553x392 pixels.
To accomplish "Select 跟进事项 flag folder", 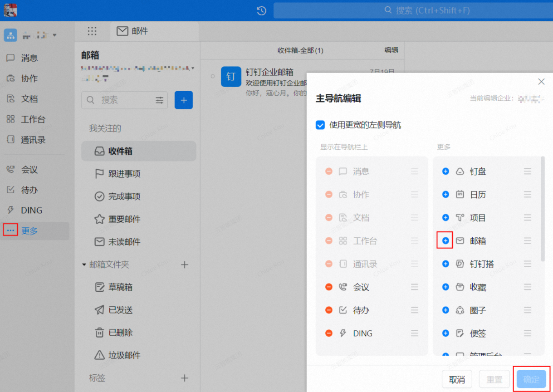I will 139,174.
